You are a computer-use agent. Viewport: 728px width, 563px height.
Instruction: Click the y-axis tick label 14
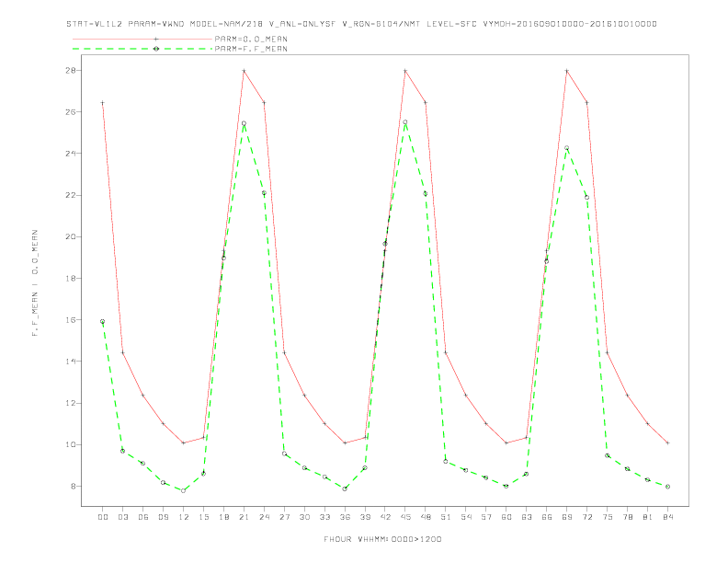(71, 362)
